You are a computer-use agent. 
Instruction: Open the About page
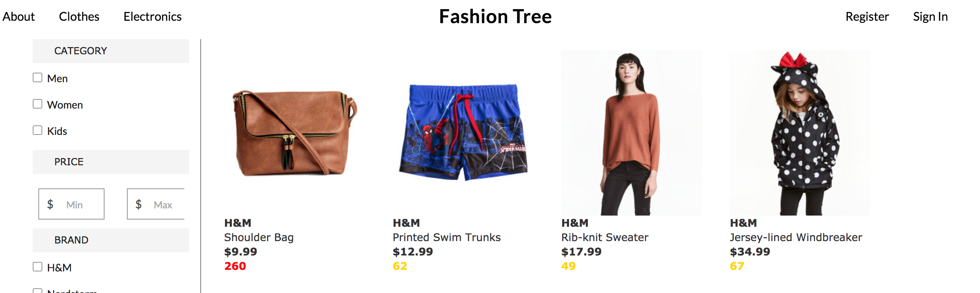pos(18,16)
